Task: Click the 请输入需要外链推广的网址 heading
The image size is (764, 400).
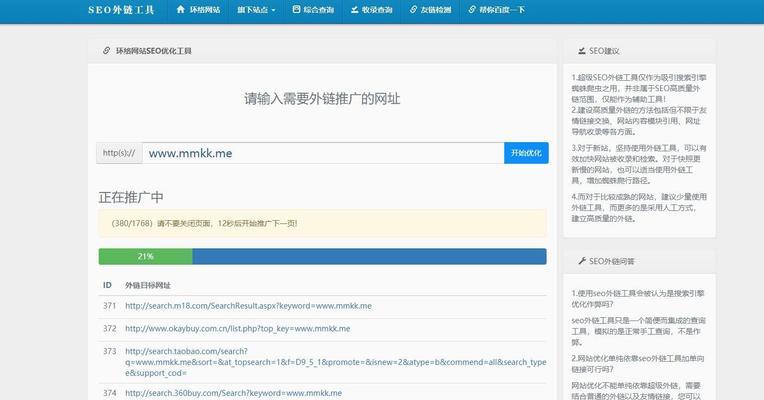Action: [x=322, y=99]
